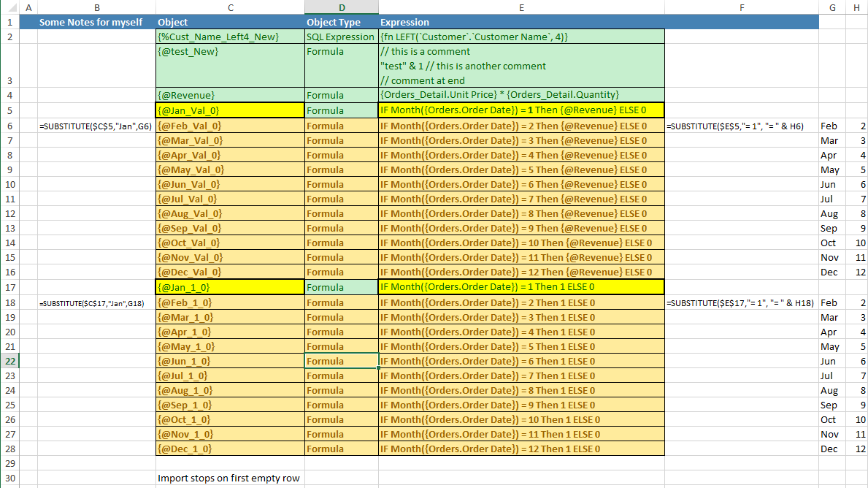Select column C header
The width and height of the screenshot is (868, 488).
pyautogui.click(x=230, y=8)
